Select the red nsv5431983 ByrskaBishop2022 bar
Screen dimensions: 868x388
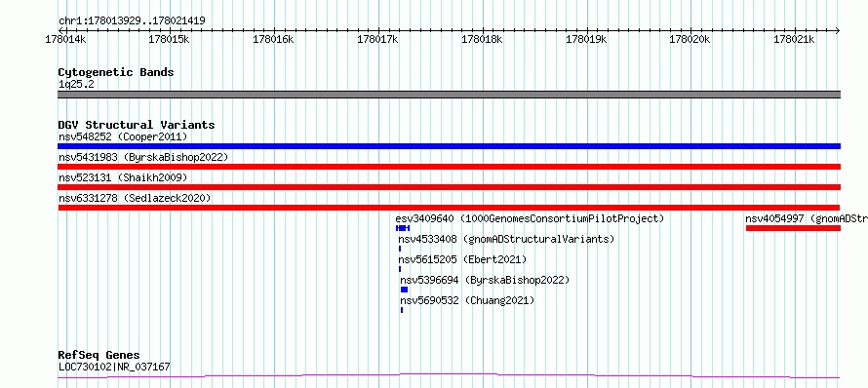(449, 167)
